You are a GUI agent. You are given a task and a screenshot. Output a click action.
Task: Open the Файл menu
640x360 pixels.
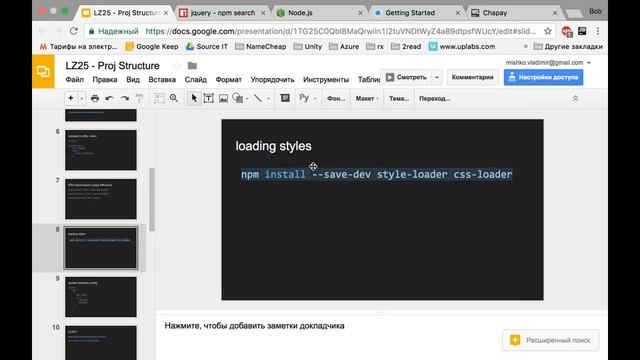pos(75,80)
